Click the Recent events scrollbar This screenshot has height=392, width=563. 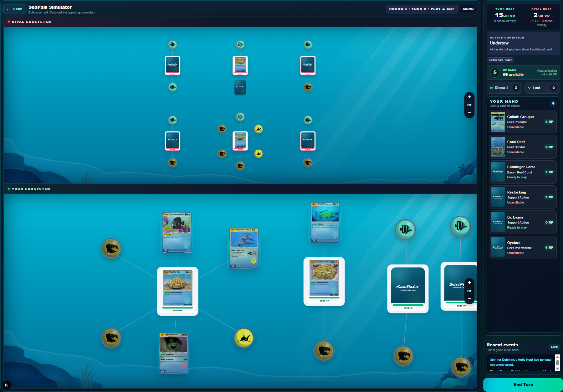coord(557,363)
